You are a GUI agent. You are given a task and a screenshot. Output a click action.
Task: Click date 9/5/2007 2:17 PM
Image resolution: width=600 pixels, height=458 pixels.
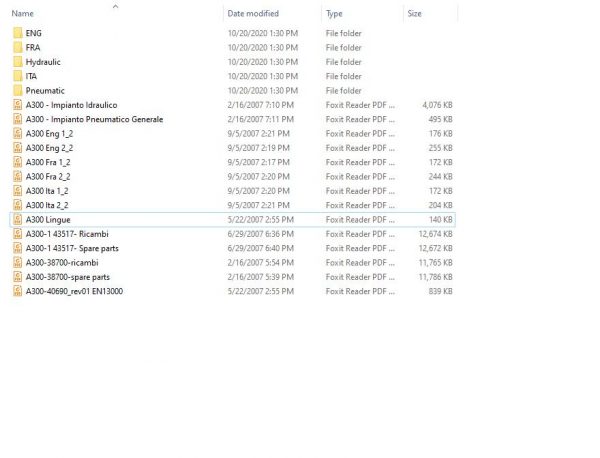click(259, 162)
